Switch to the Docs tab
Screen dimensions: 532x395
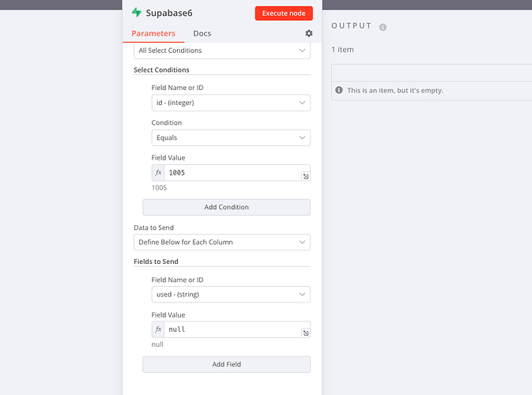pos(202,33)
